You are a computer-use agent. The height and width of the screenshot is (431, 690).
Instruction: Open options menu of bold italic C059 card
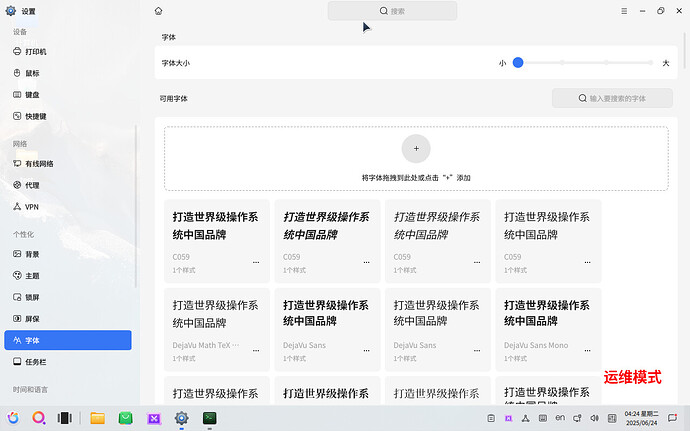point(367,262)
